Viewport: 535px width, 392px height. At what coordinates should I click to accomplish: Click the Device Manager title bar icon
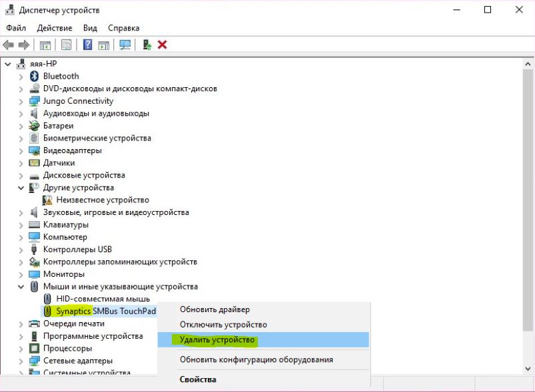pos(10,10)
